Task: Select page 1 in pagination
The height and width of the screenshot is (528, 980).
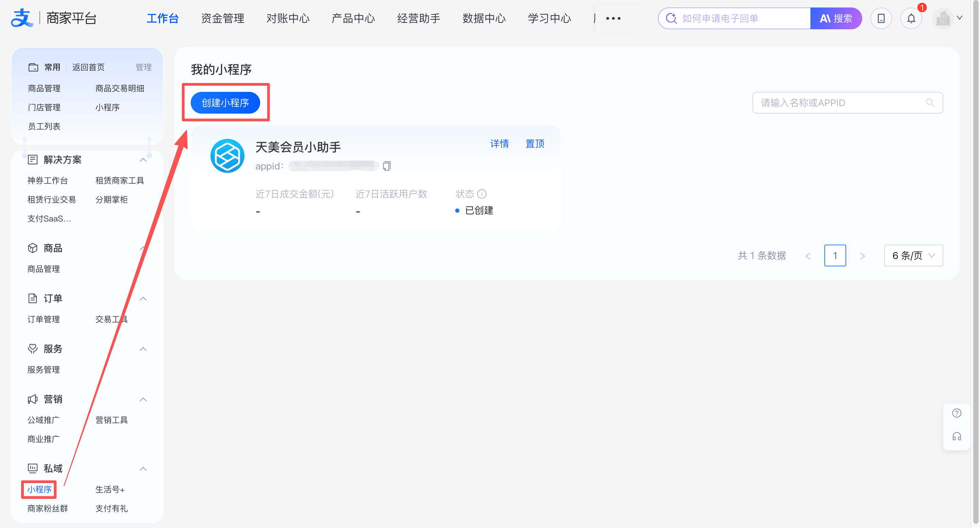Action: (x=835, y=255)
